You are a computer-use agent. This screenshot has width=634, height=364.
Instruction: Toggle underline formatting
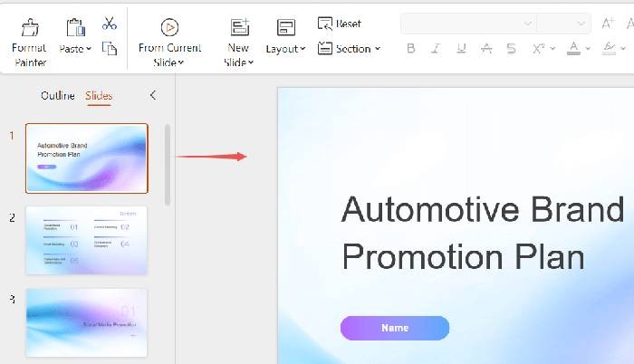point(462,49)
